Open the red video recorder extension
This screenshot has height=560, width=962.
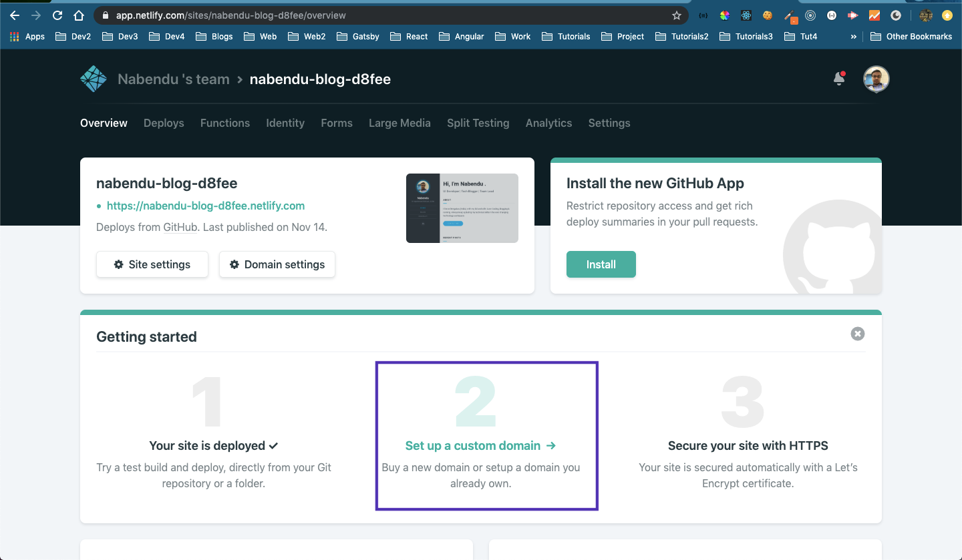[853, 15]
